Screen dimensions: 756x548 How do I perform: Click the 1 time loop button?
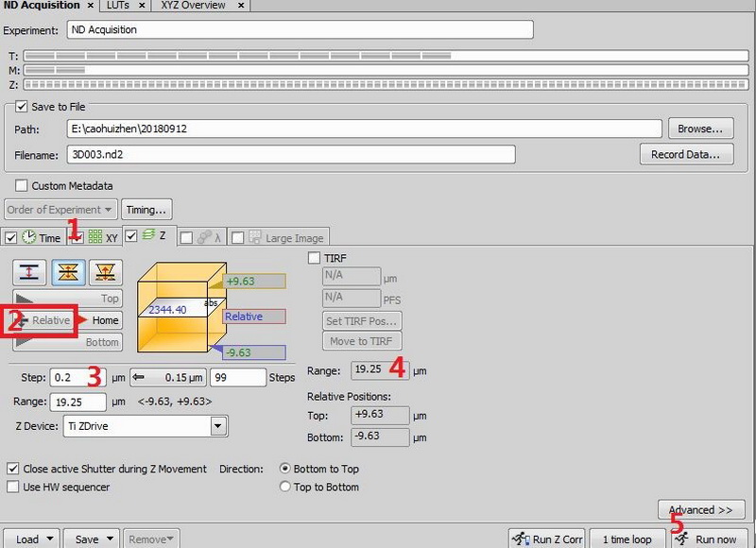click(x=627, y=539)
